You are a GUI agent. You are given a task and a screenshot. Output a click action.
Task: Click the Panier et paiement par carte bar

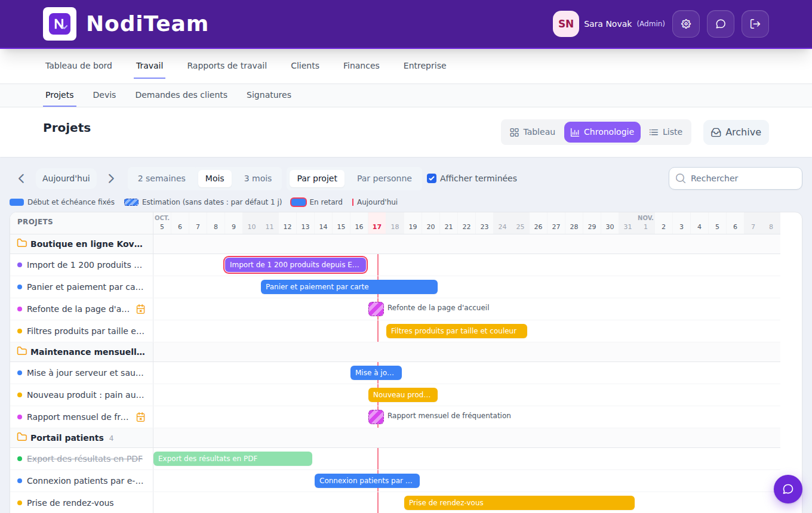pyautogui.click(x=349, y=287)
